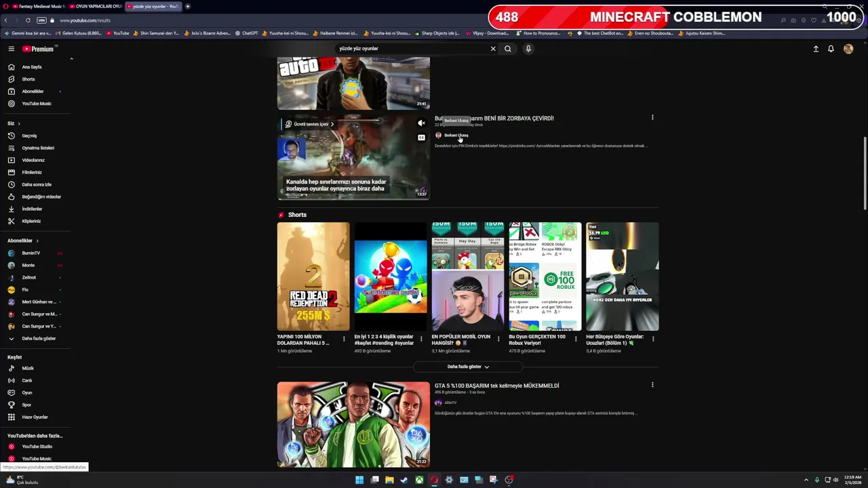Image resolution: width=868 pixels, height=488 pixels.
Task: Open GTA 5 %100 BAŞARIM video title
Action: pyautogui.click(x=496, y=386)
